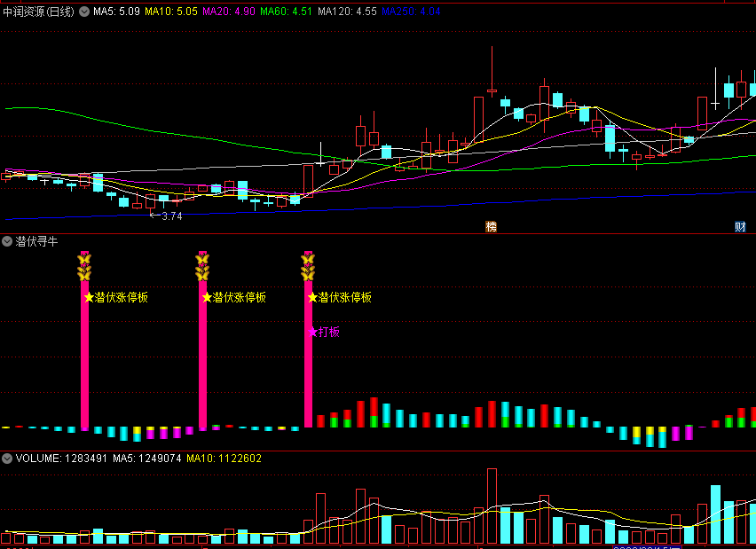756x549 pixels.
Task: Click third butterfly icons above 打板
Action: click(x=308, y=267)
